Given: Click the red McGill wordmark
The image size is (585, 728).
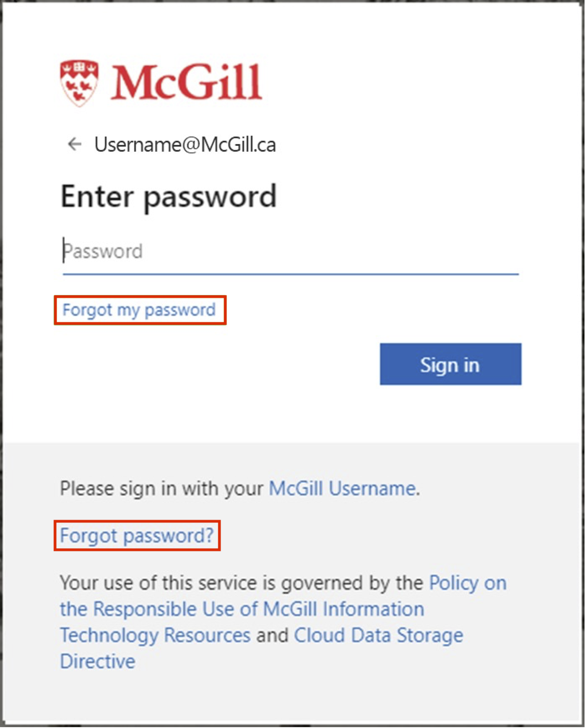Looking at the screenshot, I should pyautogui.click(x=186, y=83).
